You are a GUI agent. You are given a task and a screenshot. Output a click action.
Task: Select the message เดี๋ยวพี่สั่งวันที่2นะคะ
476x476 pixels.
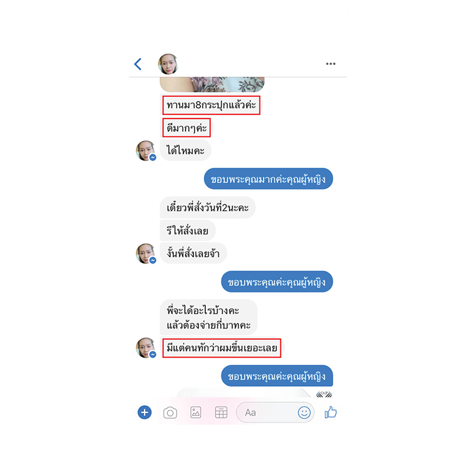pos(208,208)
